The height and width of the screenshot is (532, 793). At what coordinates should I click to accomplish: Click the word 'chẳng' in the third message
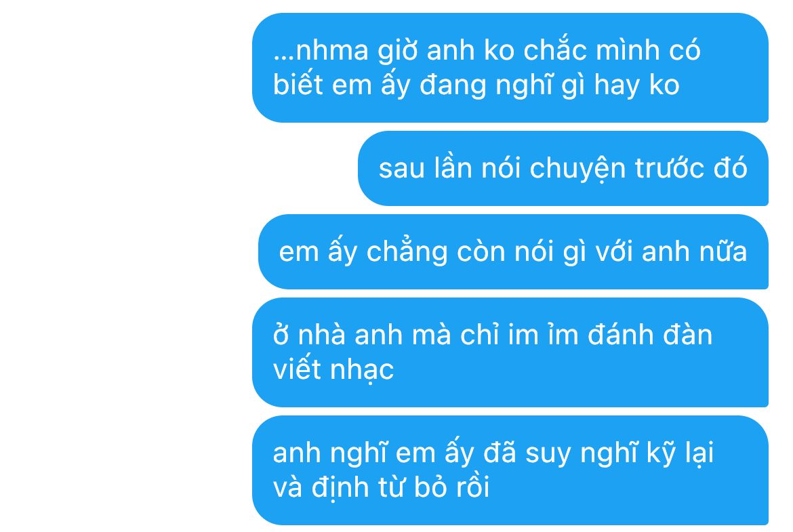pos(407,251)
